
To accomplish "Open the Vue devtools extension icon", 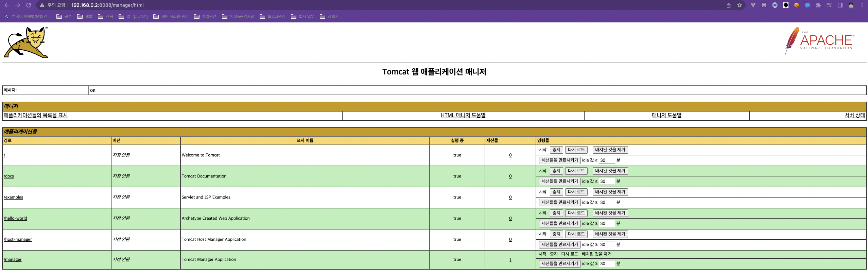I will click(x=753, y=5).
